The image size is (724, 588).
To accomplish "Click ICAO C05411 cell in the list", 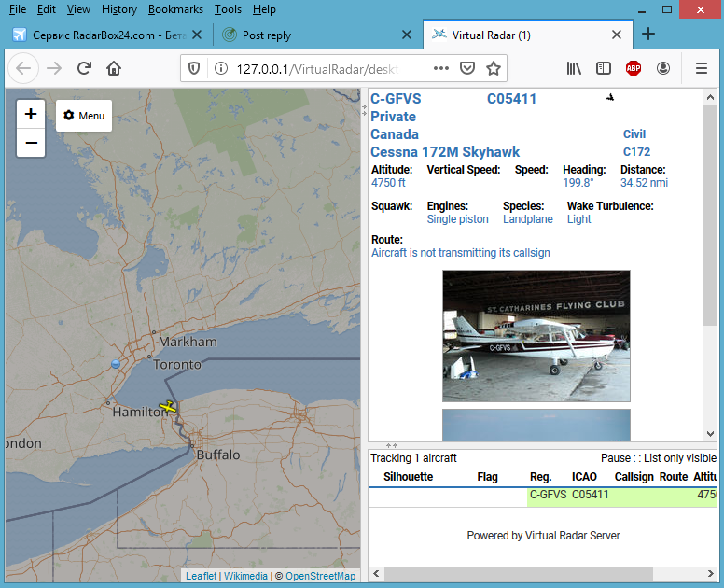I will [590, 495].
